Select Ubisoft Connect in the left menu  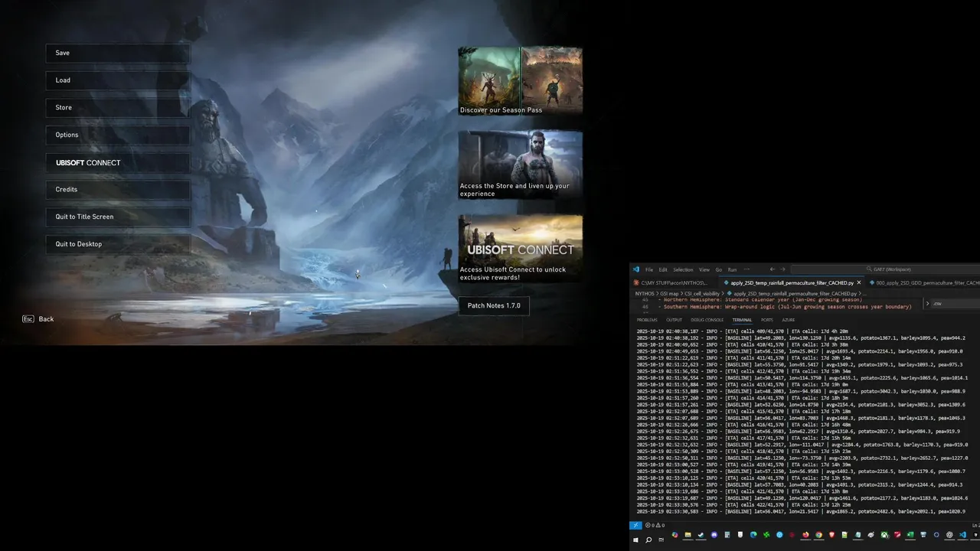click(x=117, y=162)
